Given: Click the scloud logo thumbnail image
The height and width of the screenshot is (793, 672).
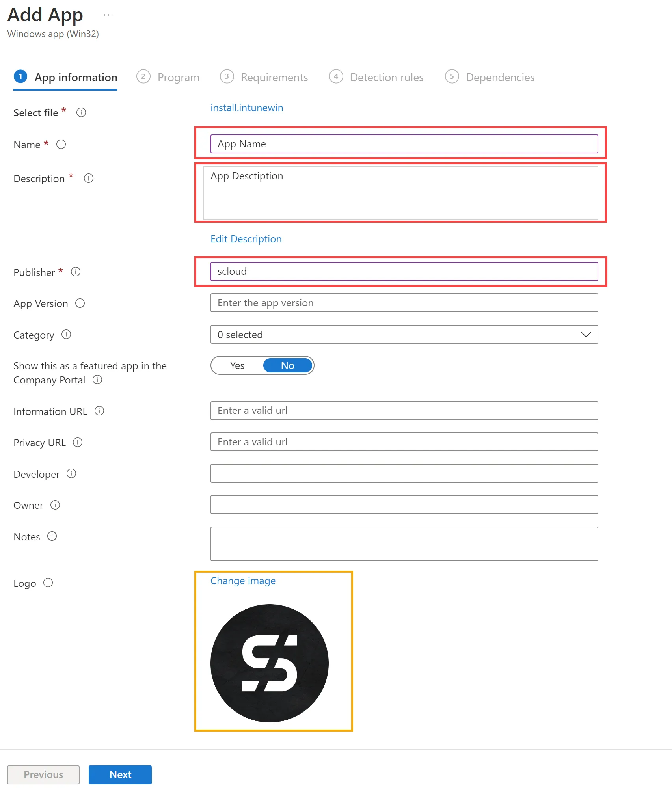Looking at the screenshot, I should pyautogui.click(x=270, y=663).
